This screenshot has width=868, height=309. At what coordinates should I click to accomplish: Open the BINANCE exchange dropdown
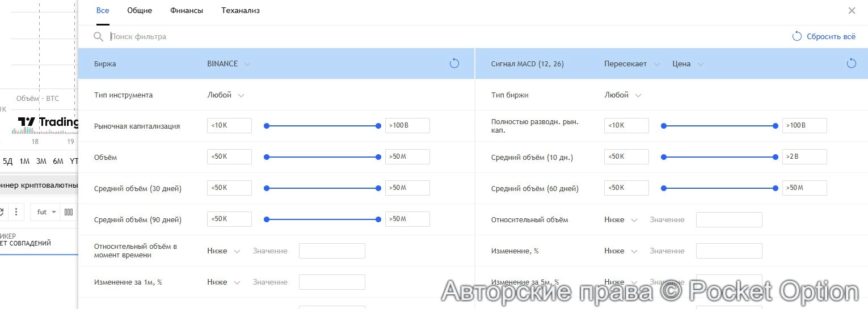229,64
